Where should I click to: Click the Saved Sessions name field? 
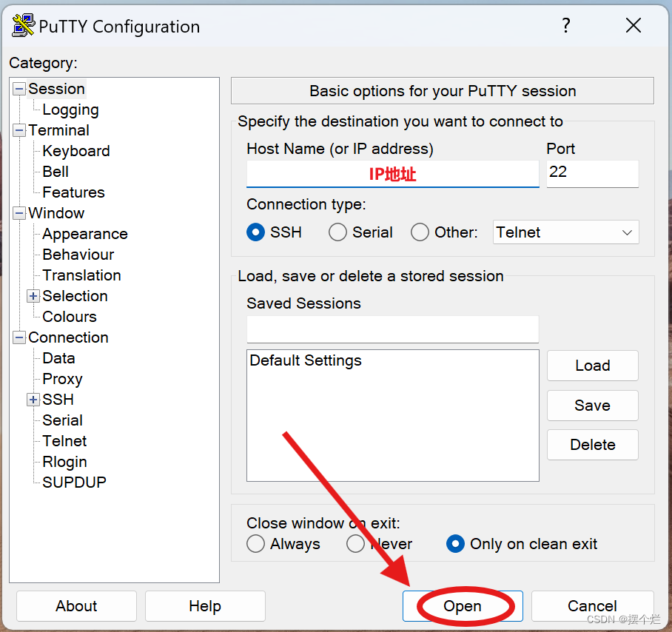click(x=392, y=329)
